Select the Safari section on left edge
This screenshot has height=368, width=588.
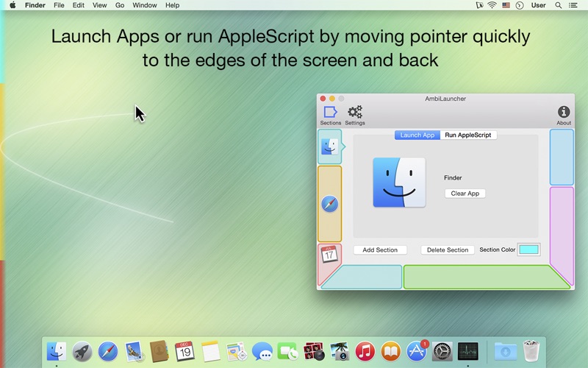(x=329, y=204)
